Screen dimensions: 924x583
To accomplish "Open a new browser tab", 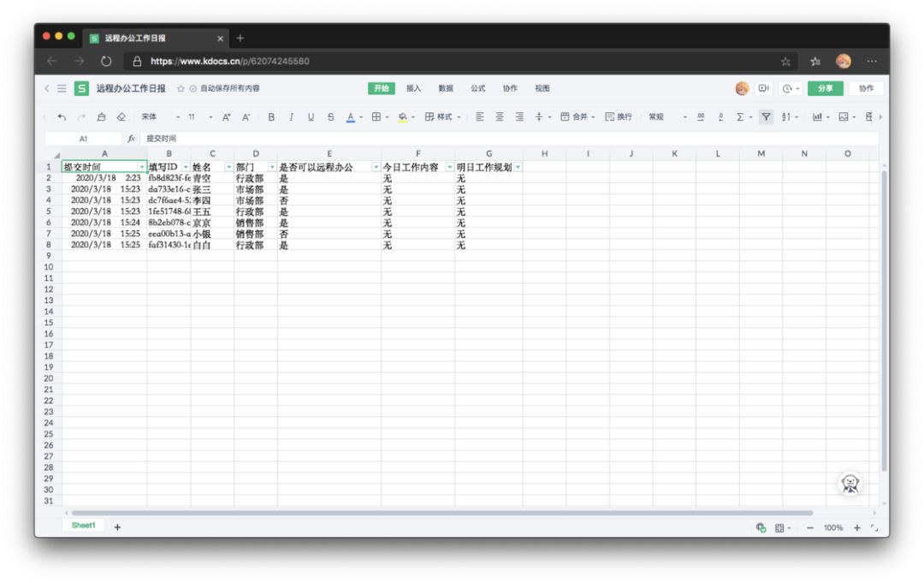I will (x=240, y=39).
